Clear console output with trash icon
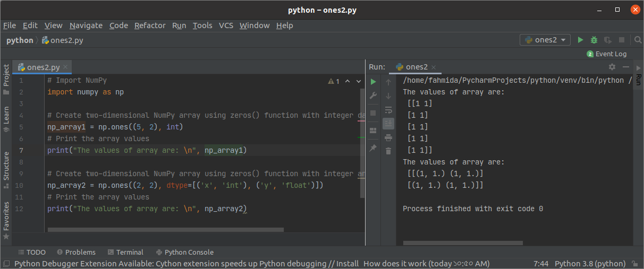This screenshot has height=269, width=644. [x=388, y=151]
